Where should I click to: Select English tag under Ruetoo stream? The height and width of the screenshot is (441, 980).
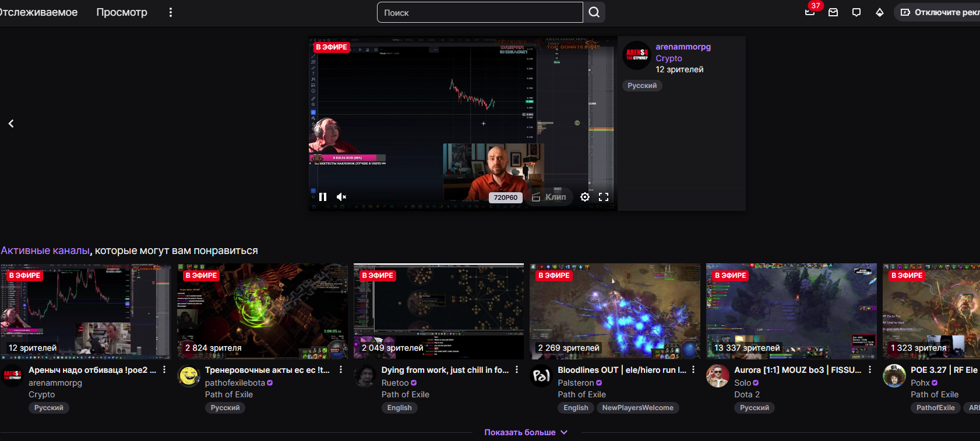click(x=400, y=408)
